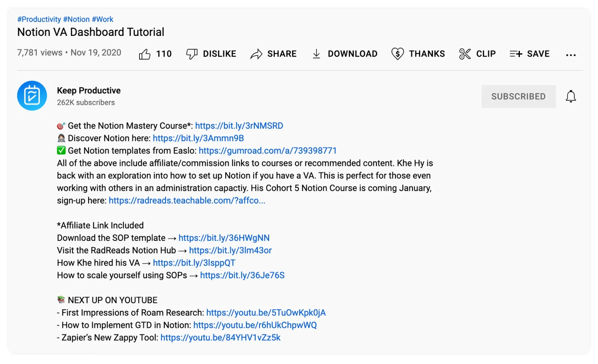Click the SHARE label

pyautogui.click(x=282, y=54)
